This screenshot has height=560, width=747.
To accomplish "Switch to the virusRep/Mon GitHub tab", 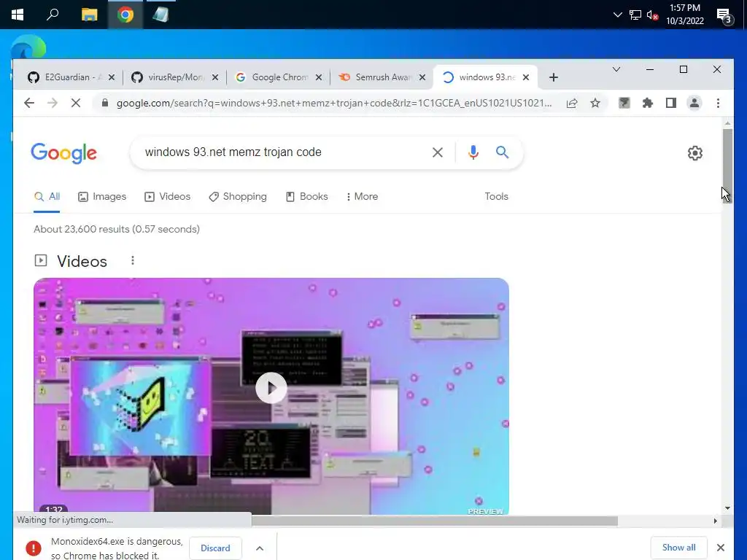I will pos(168,77).
